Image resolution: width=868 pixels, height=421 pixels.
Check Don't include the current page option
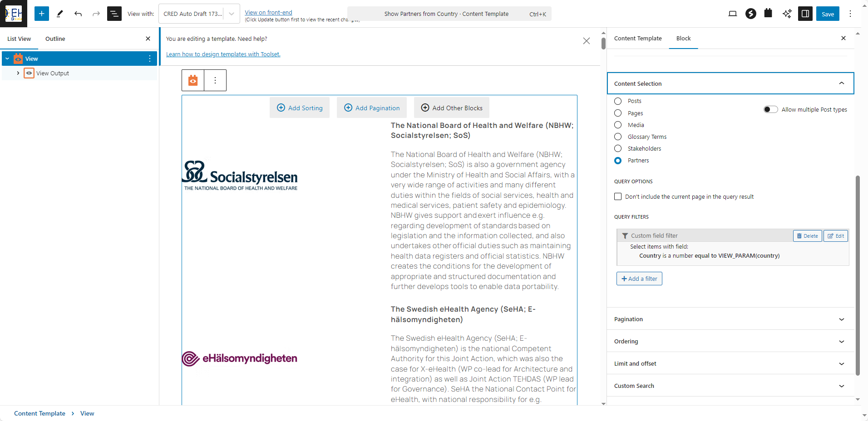click(x=618, y=196)
